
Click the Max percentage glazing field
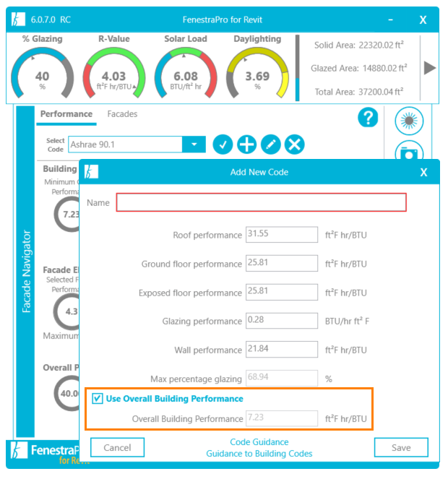[282, 378]
